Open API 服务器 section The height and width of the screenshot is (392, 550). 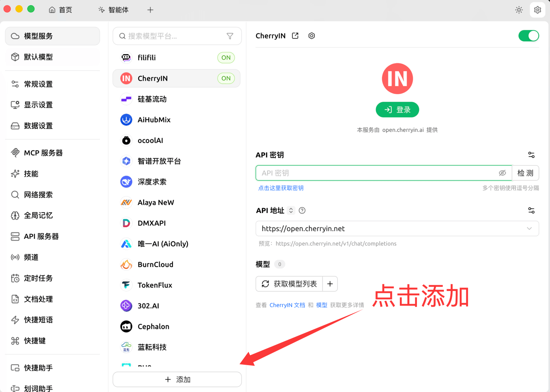pos(53,236)
